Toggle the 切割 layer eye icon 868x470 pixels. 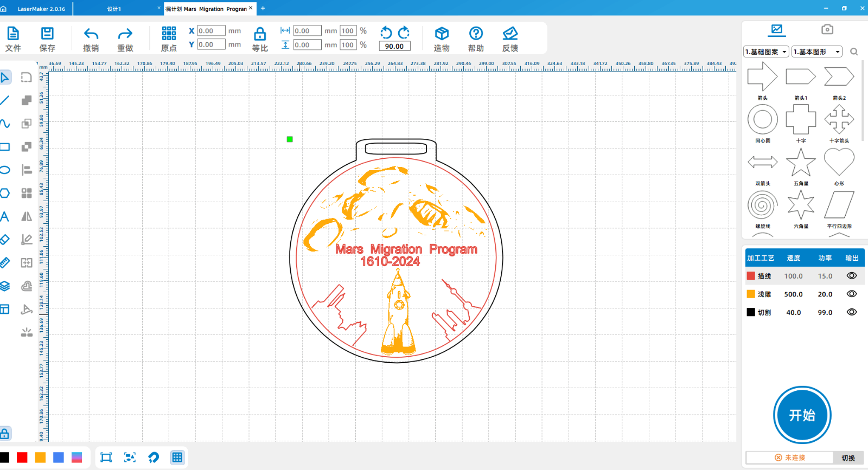(x=852, y=312)
